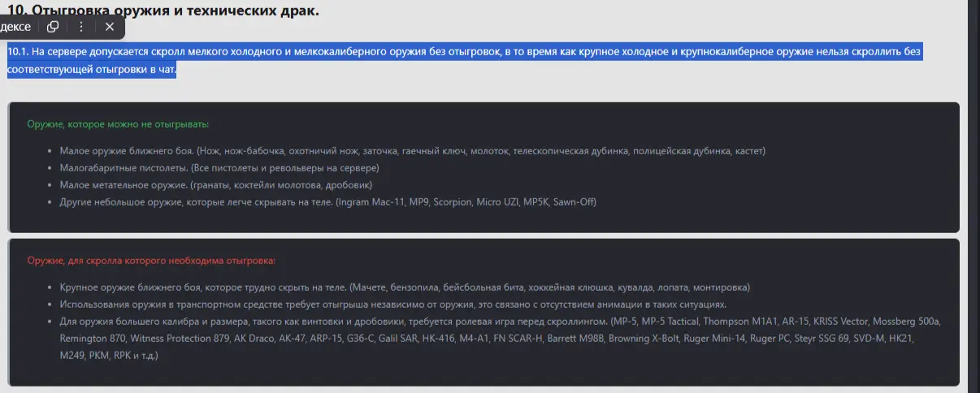Click the "Малогабаритные пистолеты" bullet line
980x393 pixels.
[219, 168]
